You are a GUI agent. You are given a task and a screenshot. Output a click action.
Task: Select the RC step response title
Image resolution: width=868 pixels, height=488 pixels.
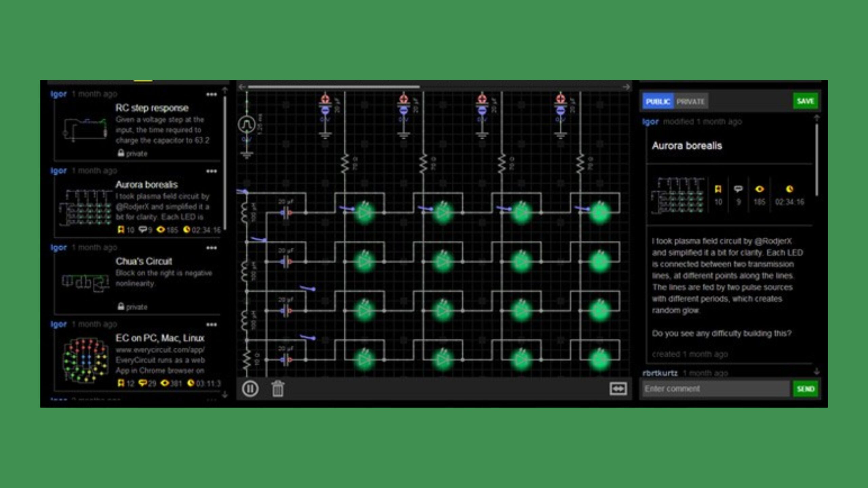pyautogui.click(x=152, y=108)
